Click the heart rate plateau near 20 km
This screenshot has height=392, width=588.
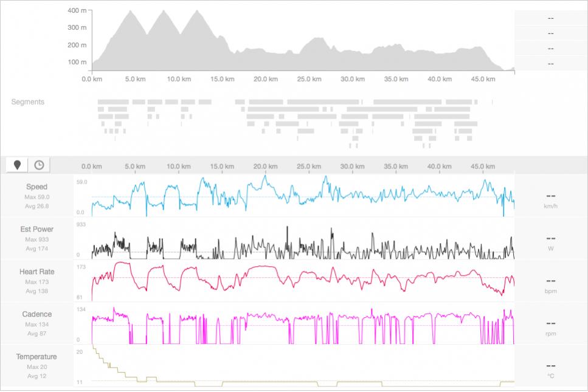(x=264, y=266)
